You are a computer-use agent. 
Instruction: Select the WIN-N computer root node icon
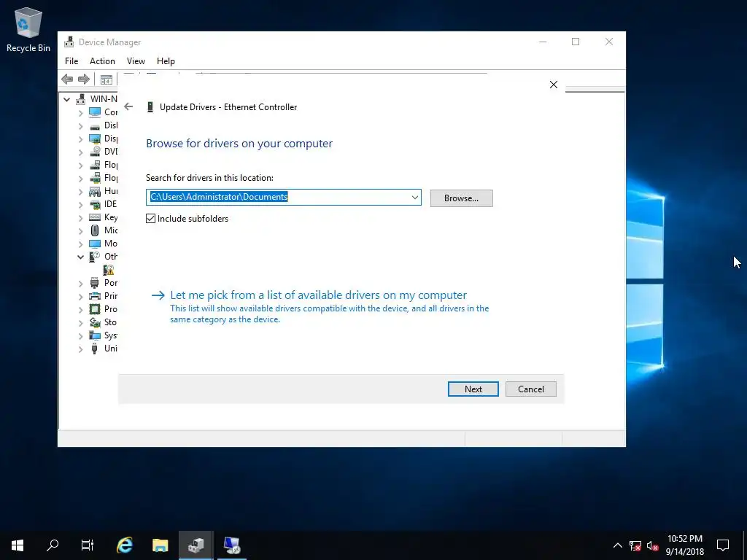81,99
